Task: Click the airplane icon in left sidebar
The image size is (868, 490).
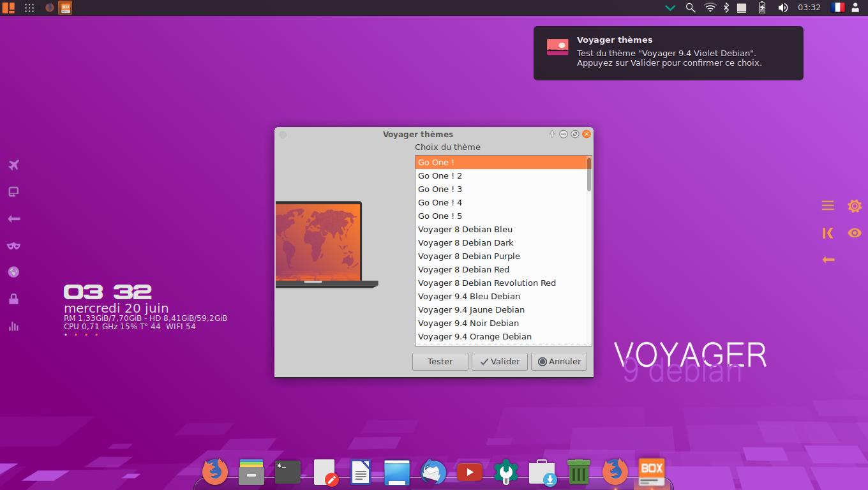Action: click(x=13, y=165)
